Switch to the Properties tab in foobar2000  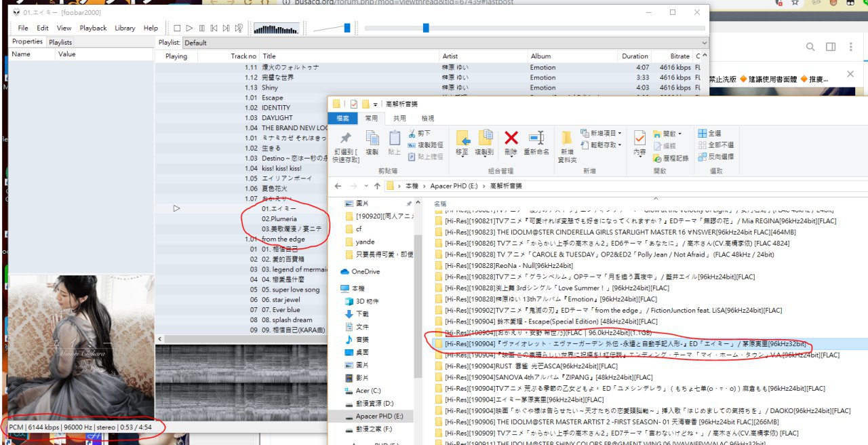(27, 42)
